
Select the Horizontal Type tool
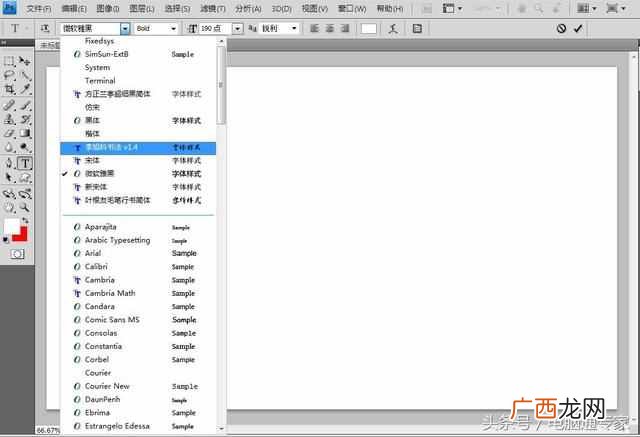pyautogui.click(x=25, y=163)
